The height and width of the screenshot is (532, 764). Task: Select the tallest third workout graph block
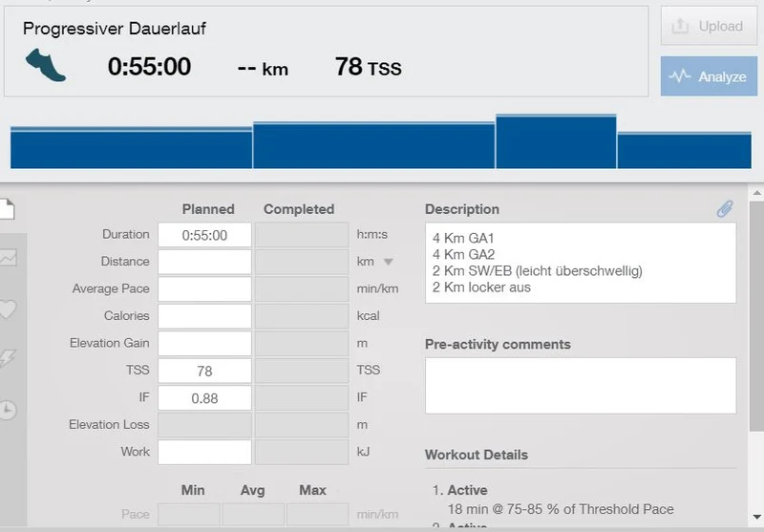(556, 141)
